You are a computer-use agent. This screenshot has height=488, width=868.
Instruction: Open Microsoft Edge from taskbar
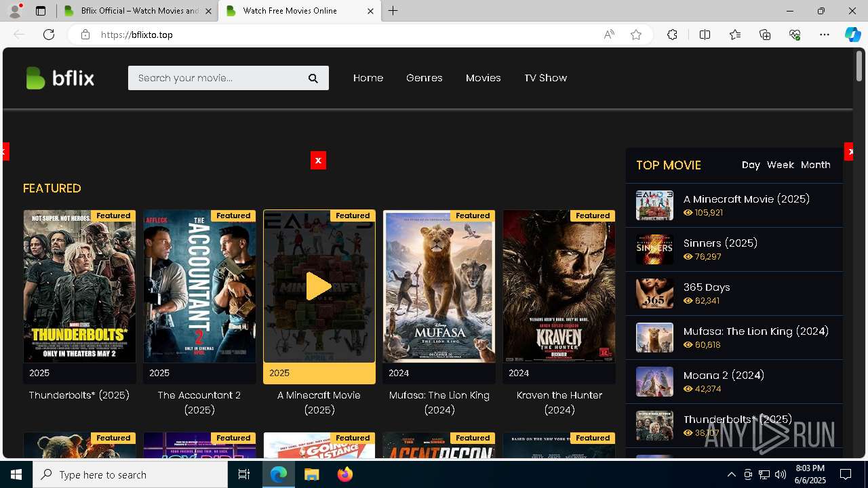point(279,474)
